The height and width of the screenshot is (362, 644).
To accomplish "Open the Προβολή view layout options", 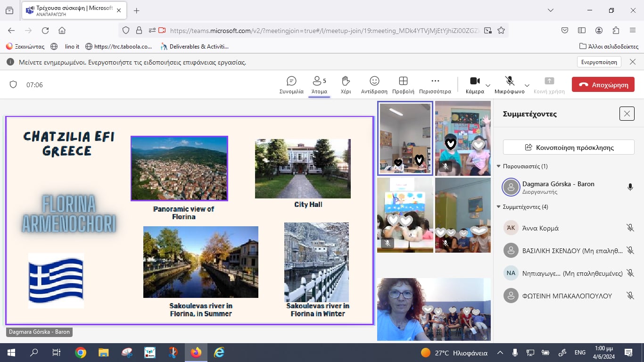I will (403, 85).
